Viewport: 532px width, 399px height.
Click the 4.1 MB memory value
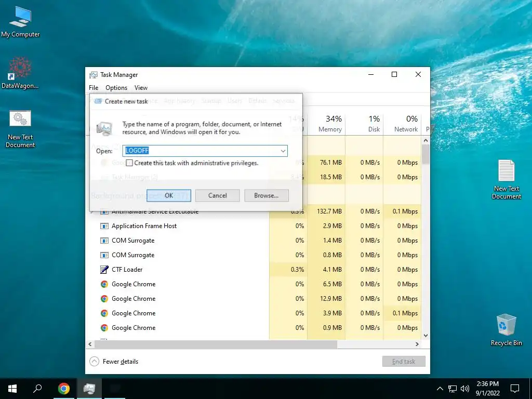coord(332,270)
